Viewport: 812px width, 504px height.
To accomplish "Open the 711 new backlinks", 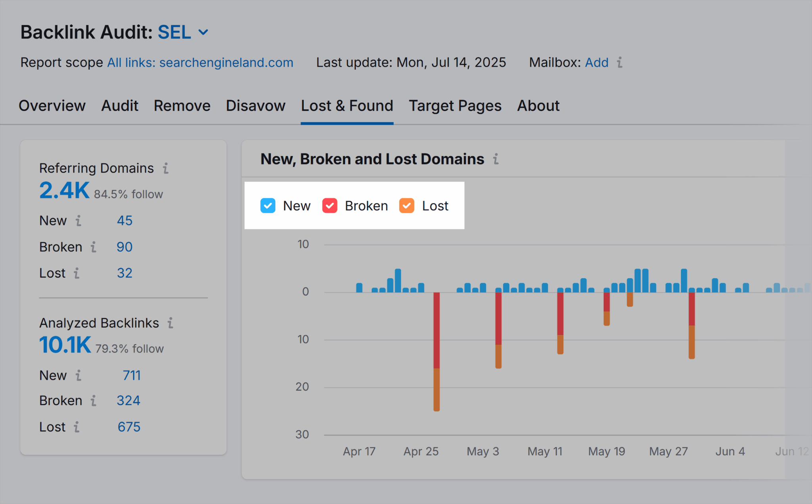I will pos(132,376).
